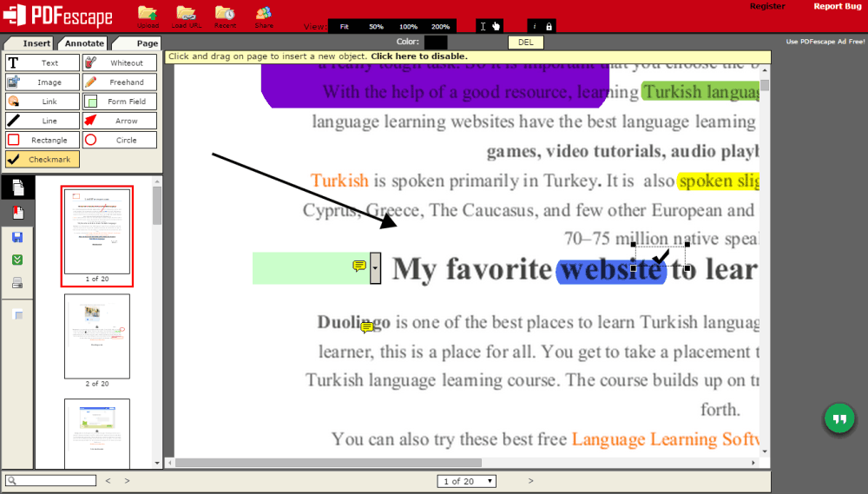Download PDF with green arrow icon
Image resolution: width=868 pixels, height=494 pixels.
point(17,260)
